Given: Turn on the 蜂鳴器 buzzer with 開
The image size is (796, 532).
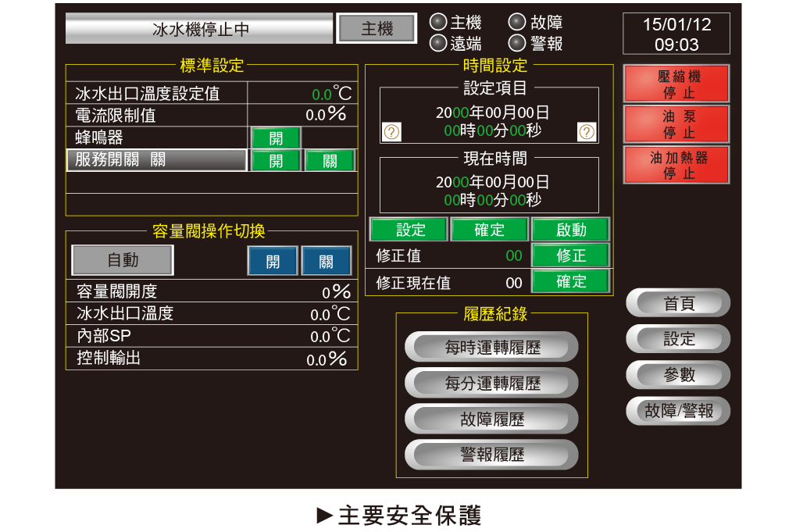Looking at the screenshot, I should click(x=277, y=138).
